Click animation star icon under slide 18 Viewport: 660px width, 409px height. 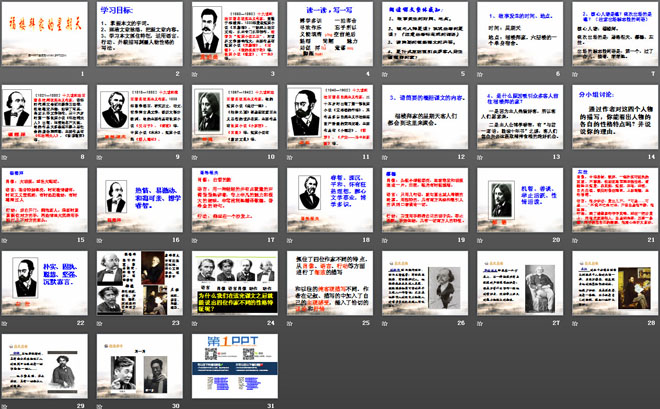(290, 241)
